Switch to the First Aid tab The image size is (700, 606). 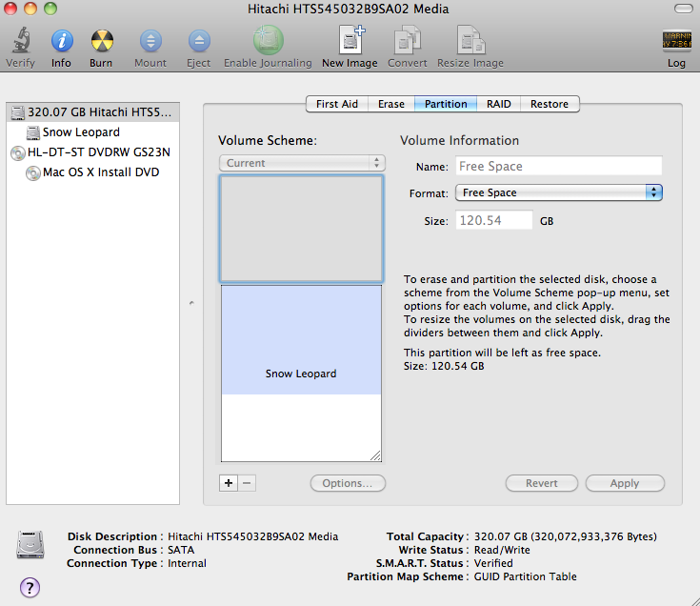click(337, 104)
